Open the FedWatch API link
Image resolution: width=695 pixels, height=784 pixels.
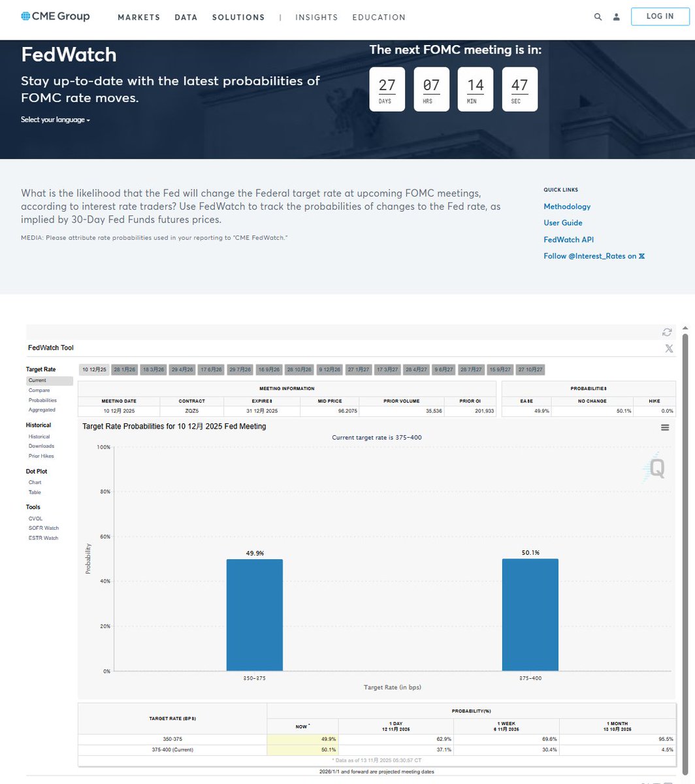click(568, 240)
